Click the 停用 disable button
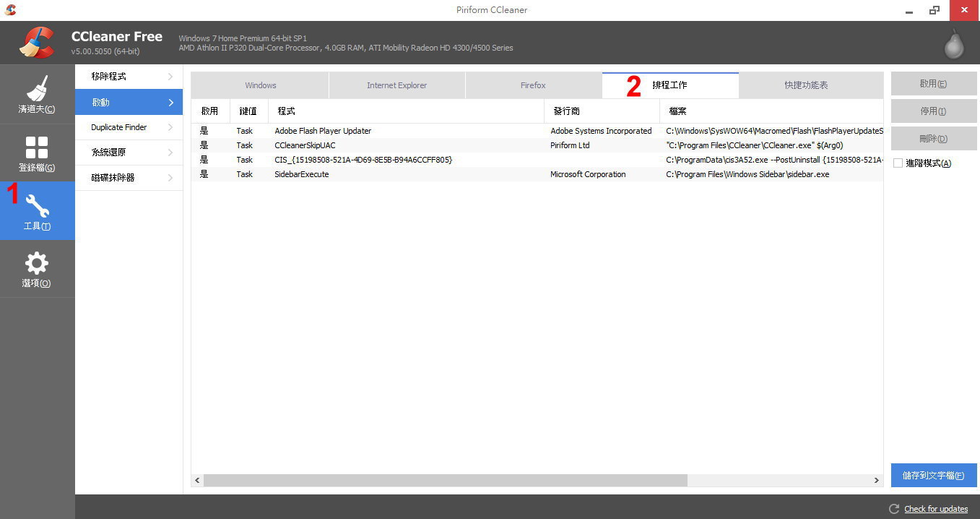The image size is (980, 519). (934, 111)
